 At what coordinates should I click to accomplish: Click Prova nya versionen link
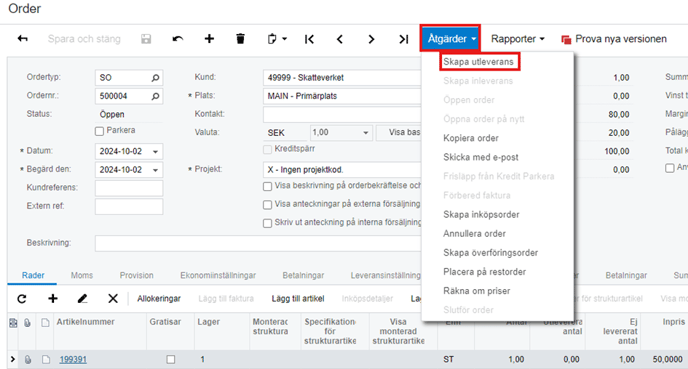[x=621, y=39]
